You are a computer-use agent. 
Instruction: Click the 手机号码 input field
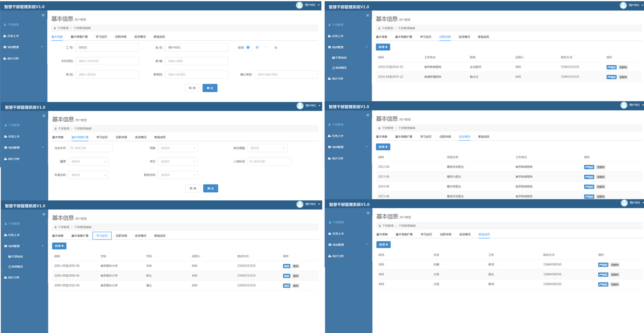tap(107, 61)
